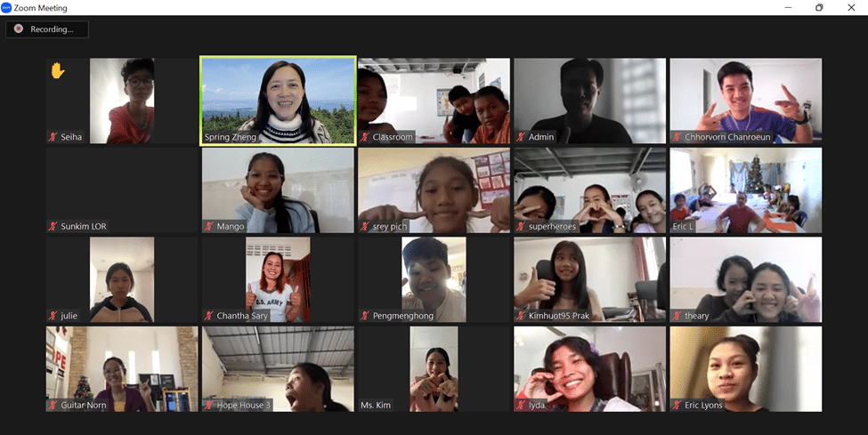
Task: Click the red recording dot indicator
Action: coord(18,29)
